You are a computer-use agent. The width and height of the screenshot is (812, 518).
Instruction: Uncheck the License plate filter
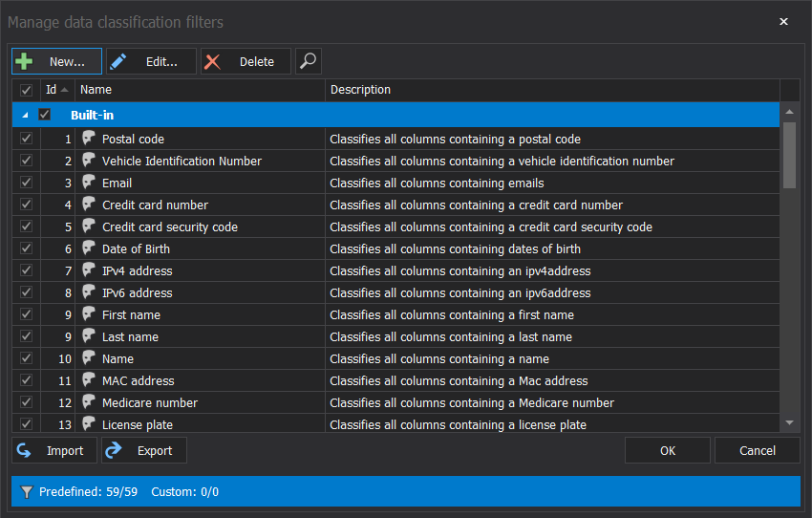pyautogui.click(x=26, y=423)
